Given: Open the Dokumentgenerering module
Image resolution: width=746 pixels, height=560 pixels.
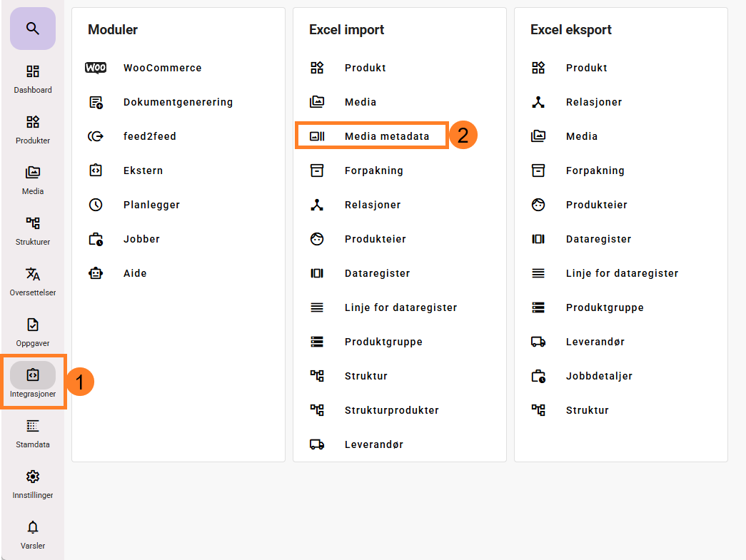Looking at the screenshot, I should 178,102.
